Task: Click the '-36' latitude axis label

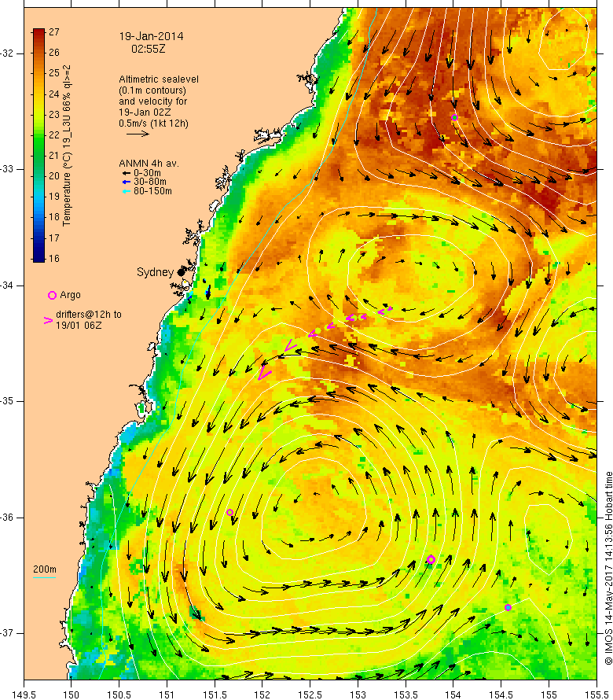Action: pyautogui.click(x=7, y=518)
